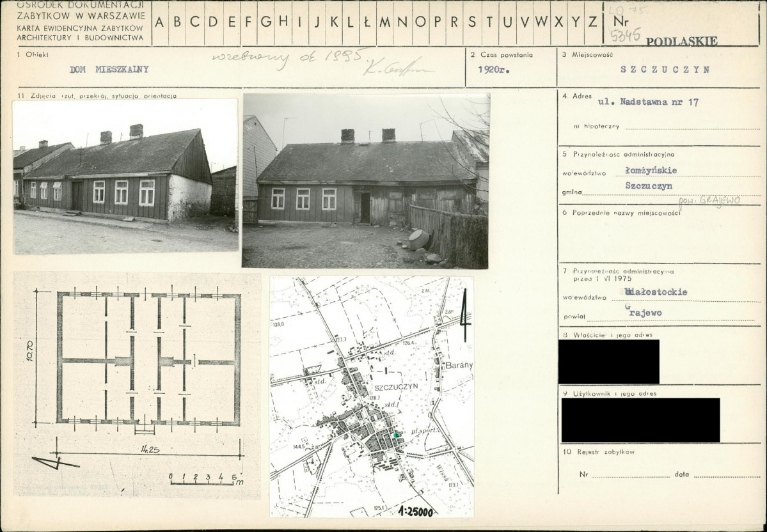Viewport: 767px width, 532px height.
Task: Open the courtyard photo with fence
Action: (366, 181)
